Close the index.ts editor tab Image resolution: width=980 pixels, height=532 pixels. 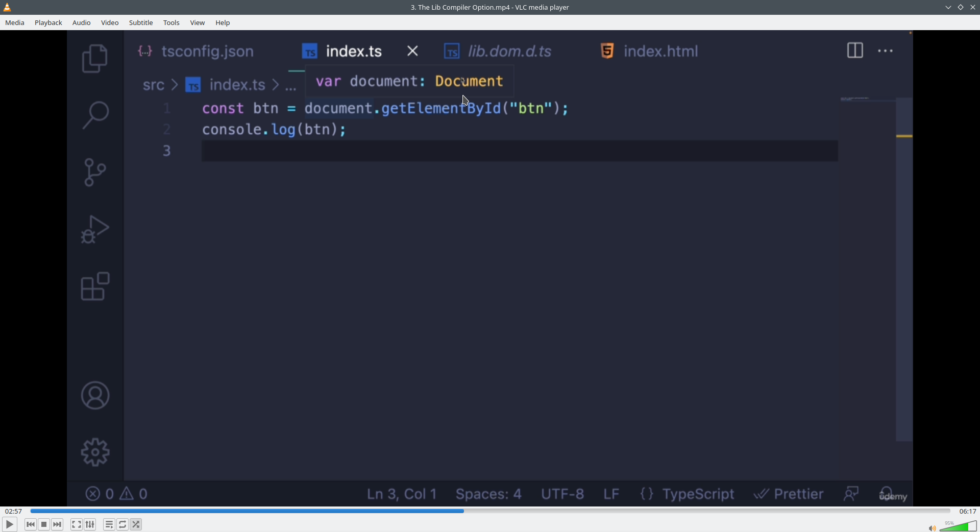(413, 51)
